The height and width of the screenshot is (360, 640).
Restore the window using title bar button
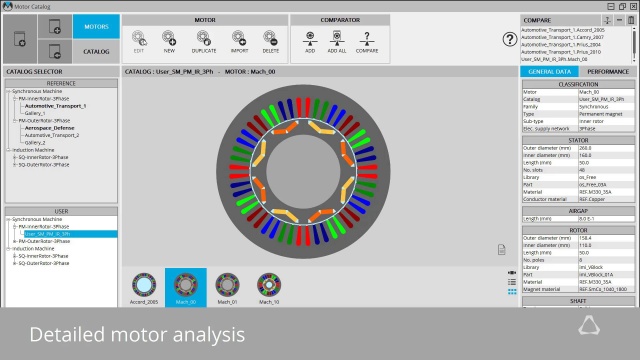click(x=622, y=6)
